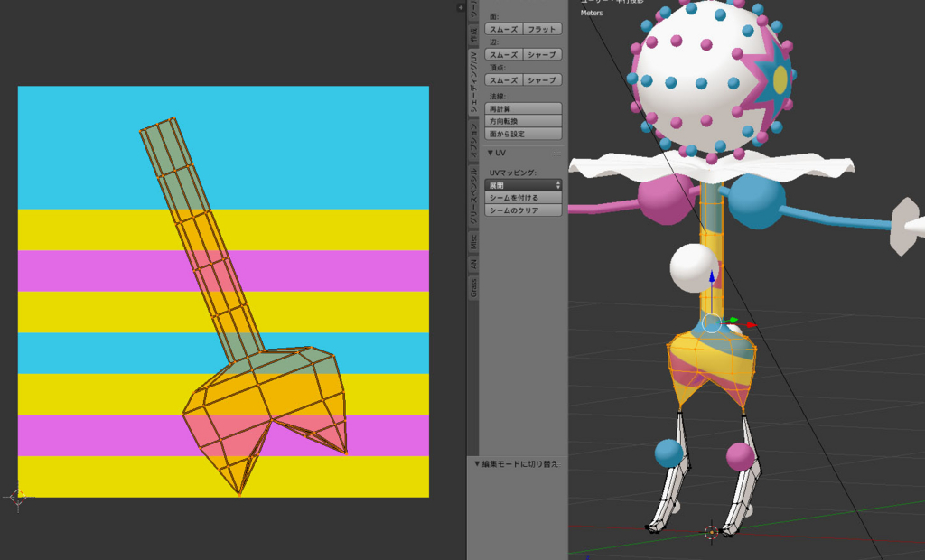
Task: Click the white manipulator center circle
Action: click(712, 323)
